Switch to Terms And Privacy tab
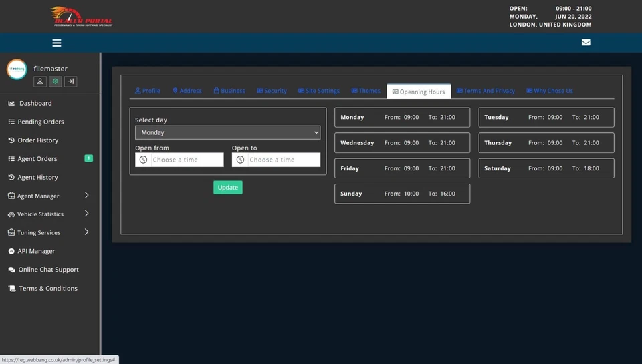Image resolution: width=642 pixels, height=364 pixels. [x=486, y=91]
